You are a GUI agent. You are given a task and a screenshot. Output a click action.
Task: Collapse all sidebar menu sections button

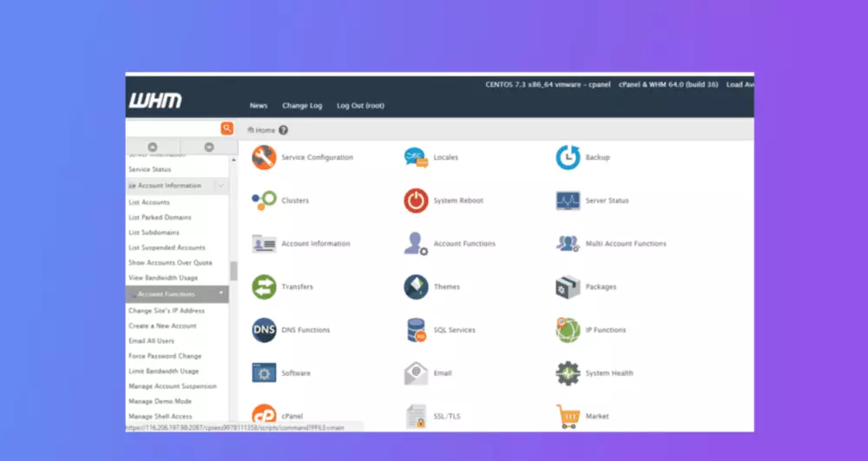[x=152, y=148]
